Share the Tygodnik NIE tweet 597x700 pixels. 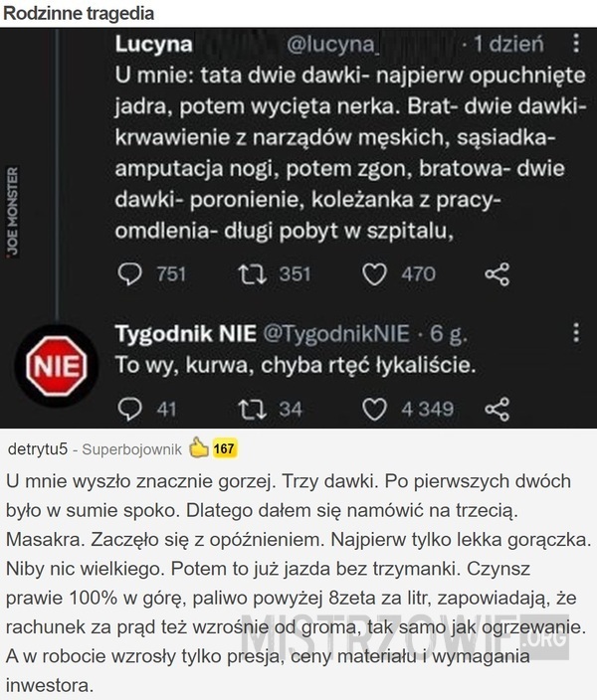tap(497, 408)
